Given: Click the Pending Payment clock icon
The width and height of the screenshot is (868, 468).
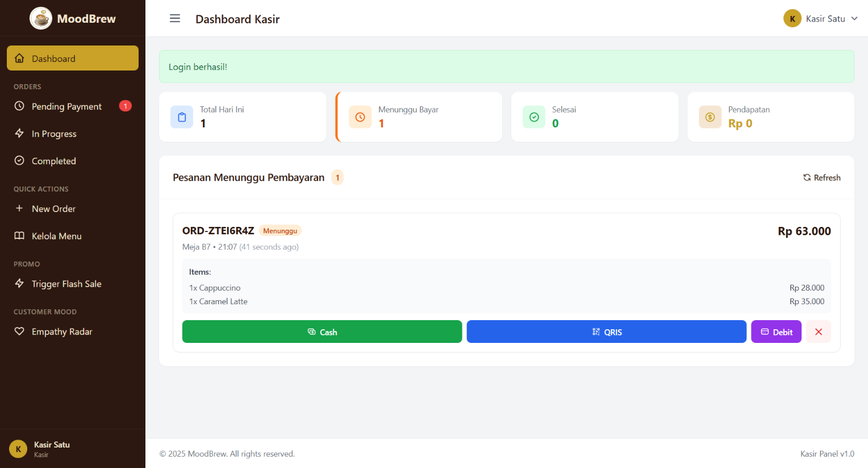Looking at the screenshot, I should tap(18, 106).
